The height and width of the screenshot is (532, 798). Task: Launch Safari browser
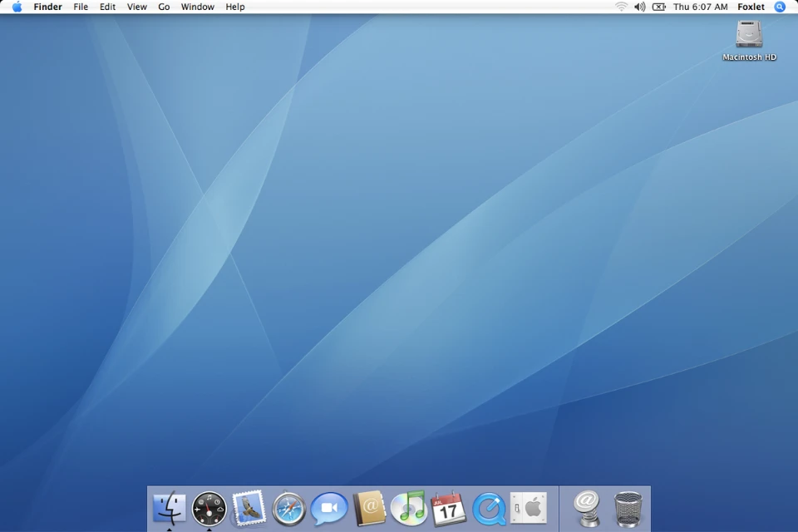(x=288, y=509)
